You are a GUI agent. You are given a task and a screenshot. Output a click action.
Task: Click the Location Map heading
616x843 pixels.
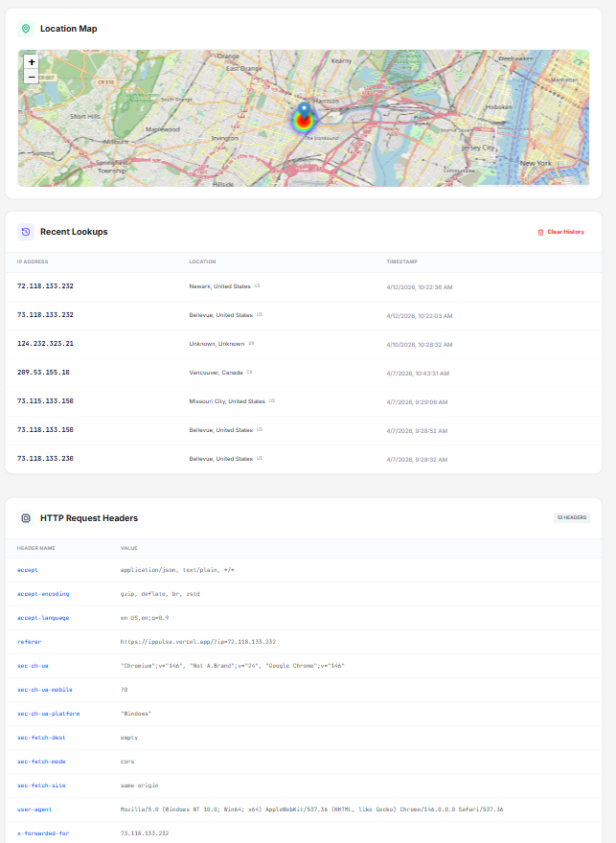(x=69, y=29)
